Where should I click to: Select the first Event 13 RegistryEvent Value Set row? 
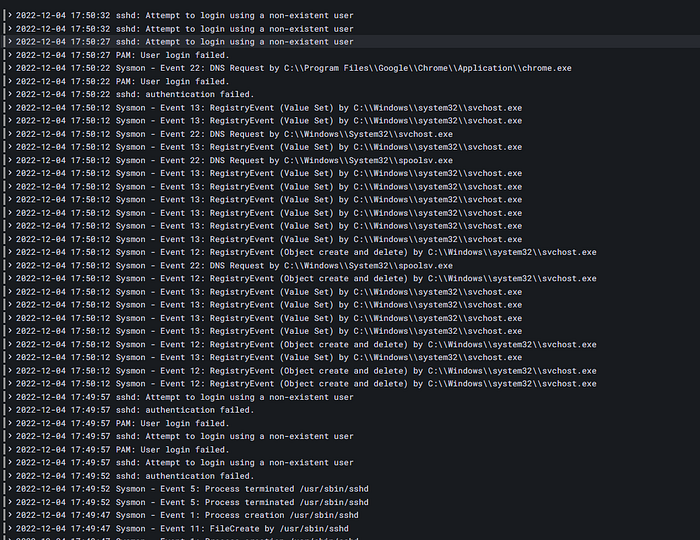click(269, 108)
